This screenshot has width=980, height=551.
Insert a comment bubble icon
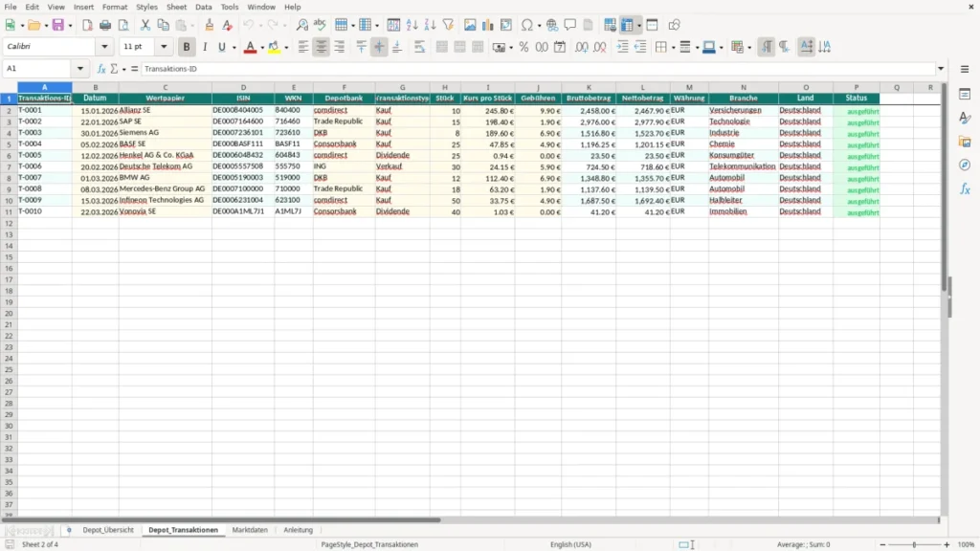[570, 25]
